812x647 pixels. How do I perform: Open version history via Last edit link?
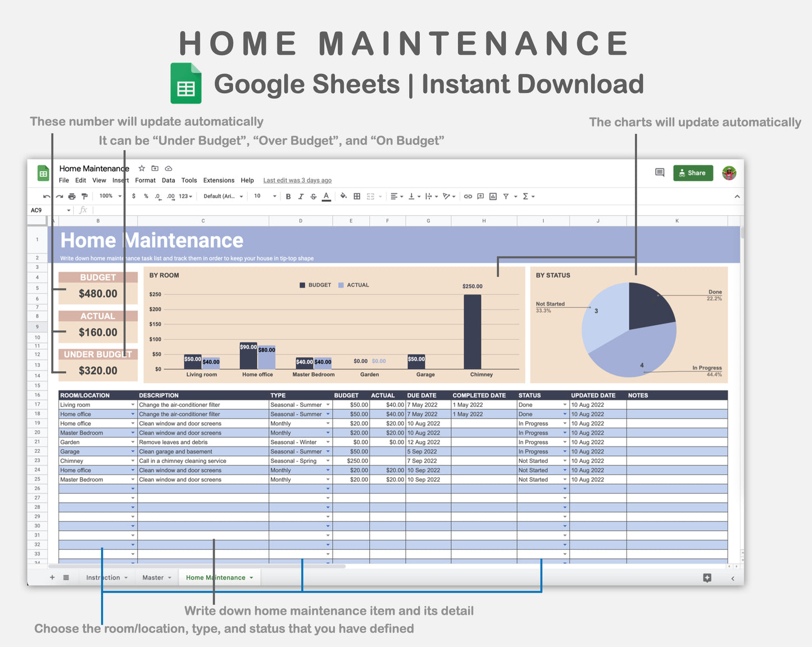(x=297, y=180)
